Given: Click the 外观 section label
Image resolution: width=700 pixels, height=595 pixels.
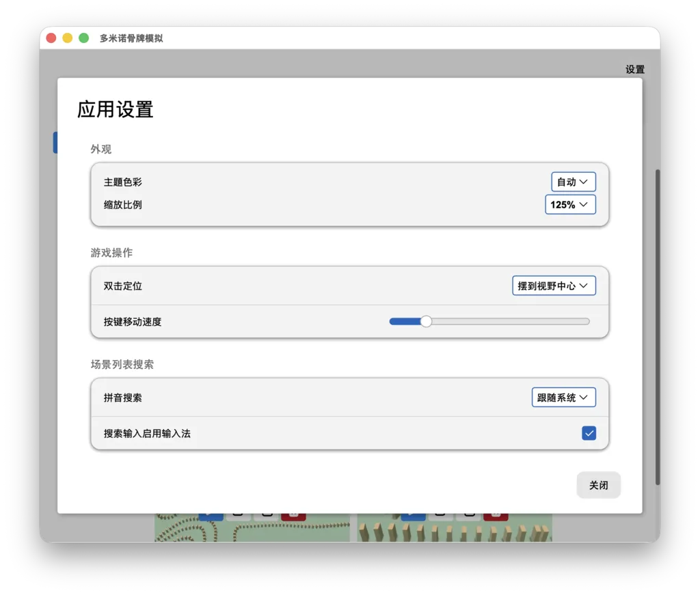Looking at the screenshot, I should click(x=101, y=149).
